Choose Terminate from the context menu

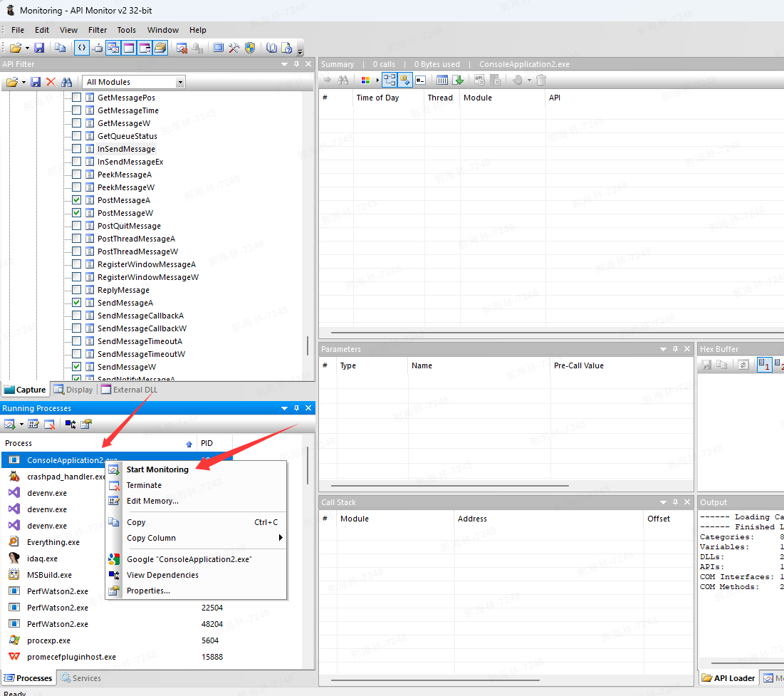[x=196, y=485]
